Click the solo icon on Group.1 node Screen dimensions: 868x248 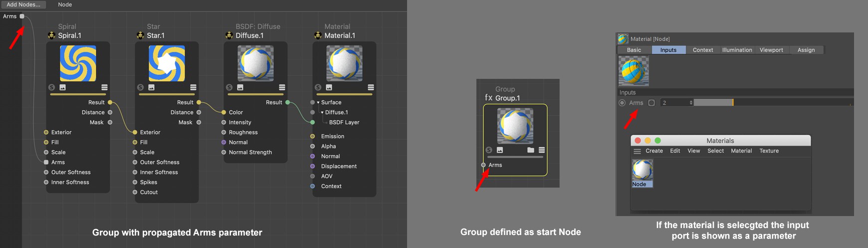click(489, 150)
